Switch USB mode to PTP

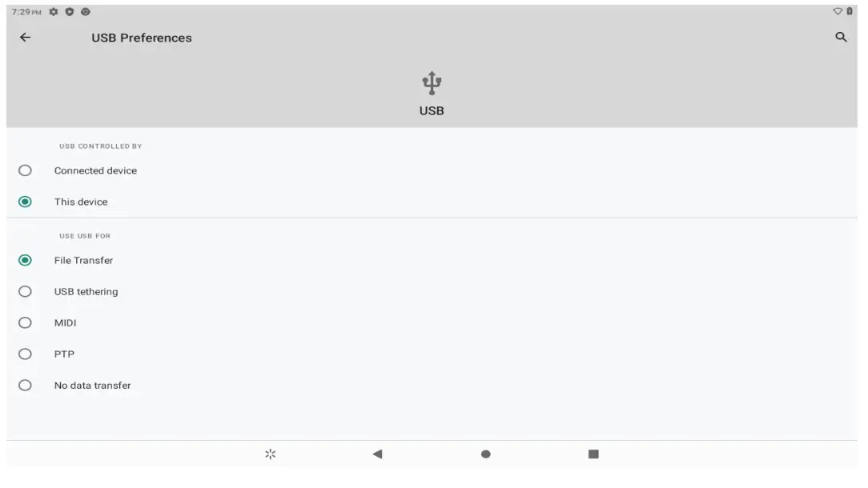25,354
